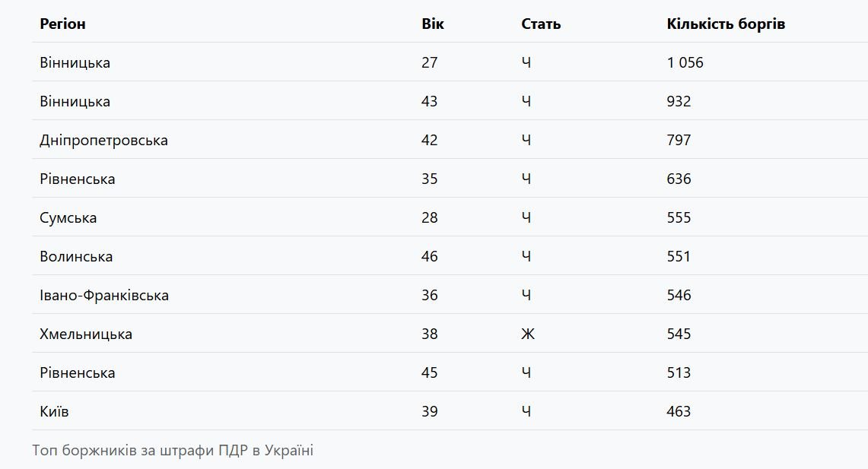Image resolution: width=868 pixels, height=469 pixels.
Task: Select the Київ region cell
Action: pyautogui.click(x=55, y=412)
